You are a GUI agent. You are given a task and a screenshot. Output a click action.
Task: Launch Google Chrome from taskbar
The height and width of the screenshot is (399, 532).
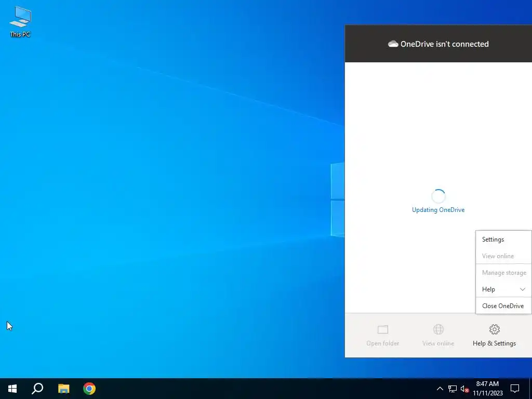[89, 389]
